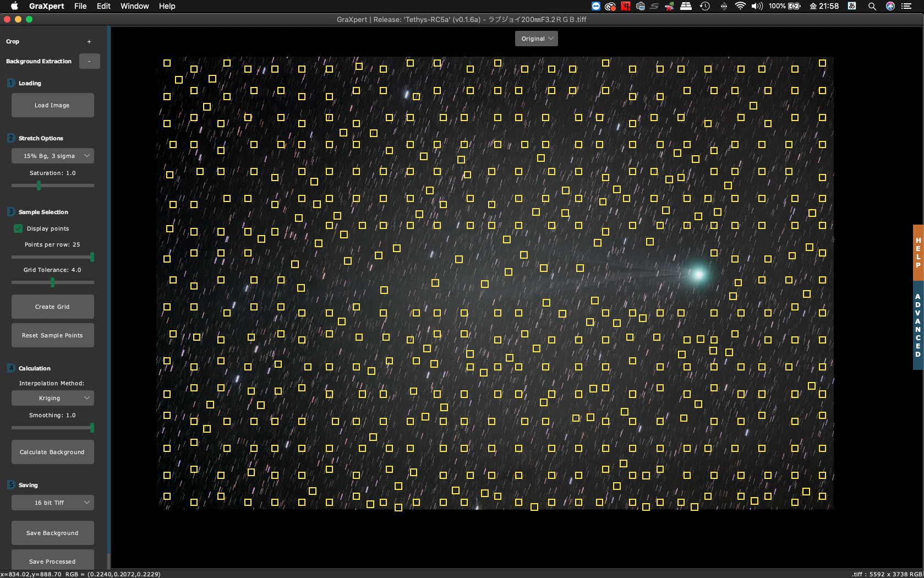Open the stretch option dropdown '15% Bg, 3 sigma'
This screenshot has width=924, height=578.
(x=53, y=156)
